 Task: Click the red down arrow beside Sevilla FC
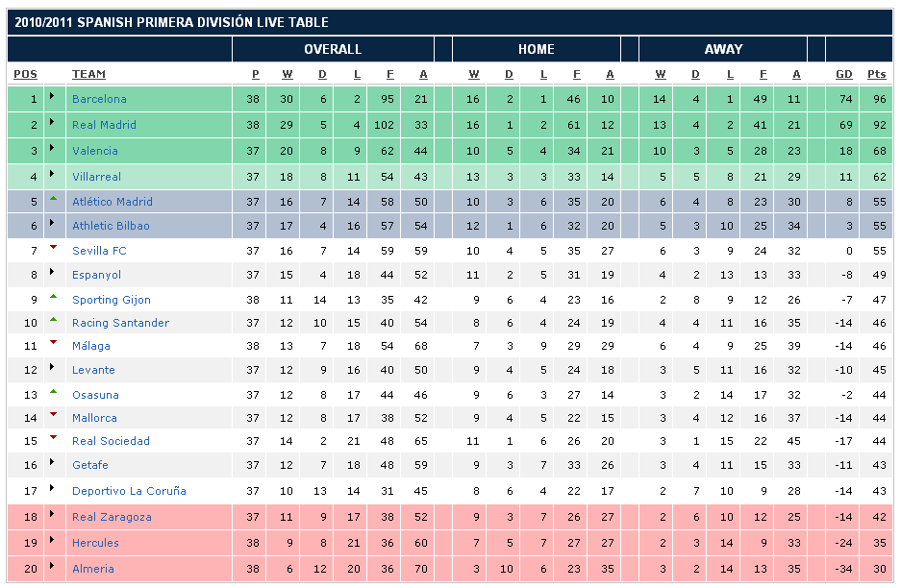(53, 248)
